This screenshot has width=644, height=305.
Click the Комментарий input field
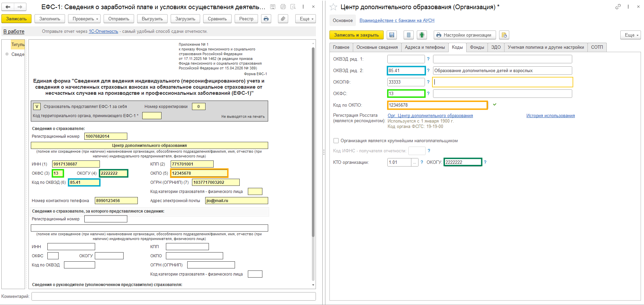[174, 297]
